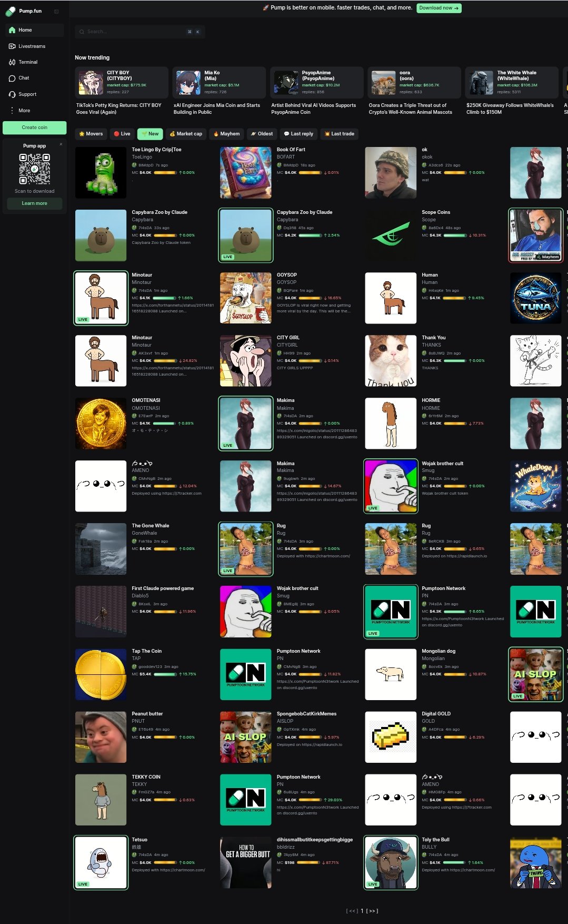
Task: Click Download now in top banner
Action: coord(439,8)
